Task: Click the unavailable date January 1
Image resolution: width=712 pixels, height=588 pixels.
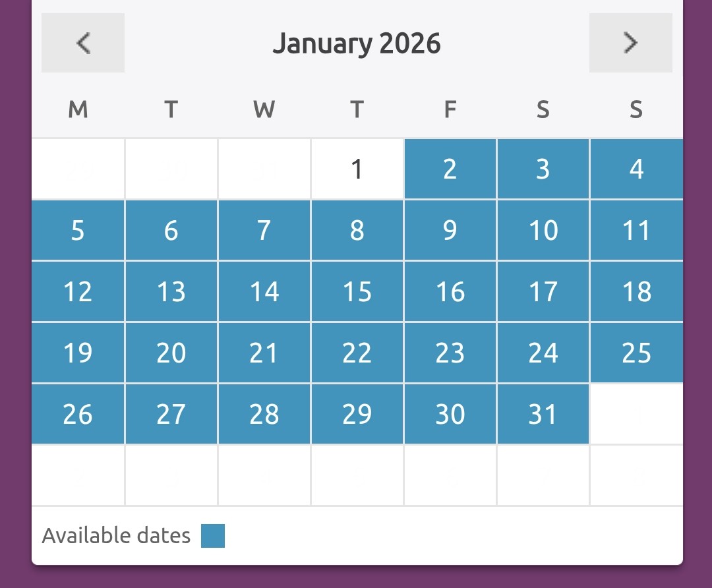Action: click(357, 169)
